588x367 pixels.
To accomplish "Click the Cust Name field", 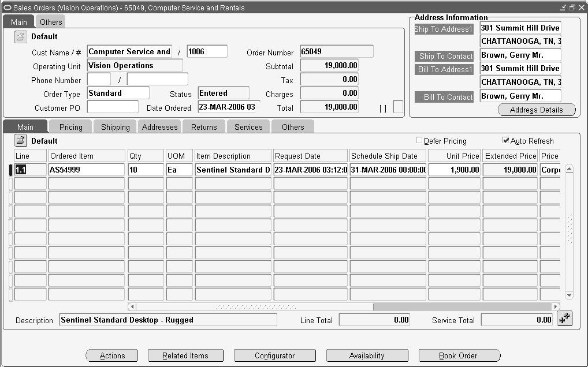I will [x=129, y=51].
